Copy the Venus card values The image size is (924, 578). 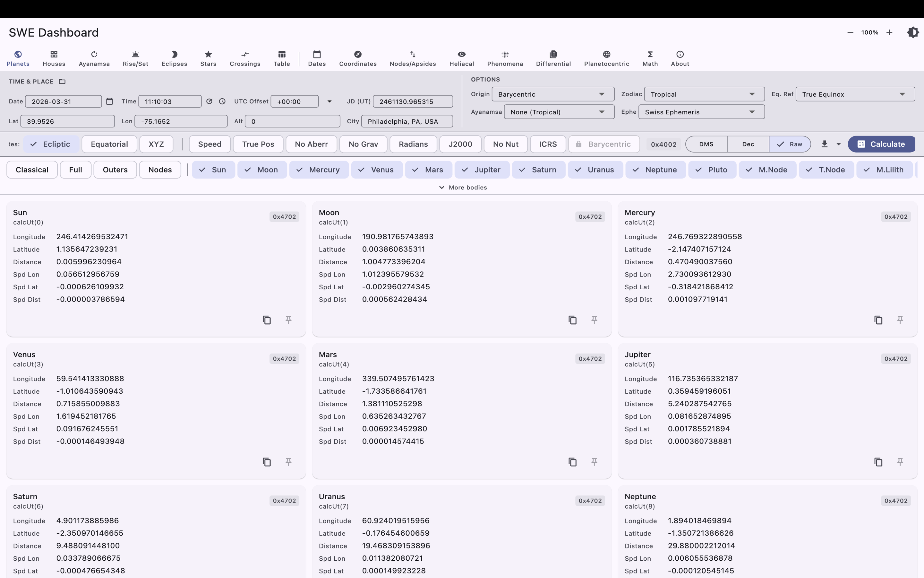(267, 462)
